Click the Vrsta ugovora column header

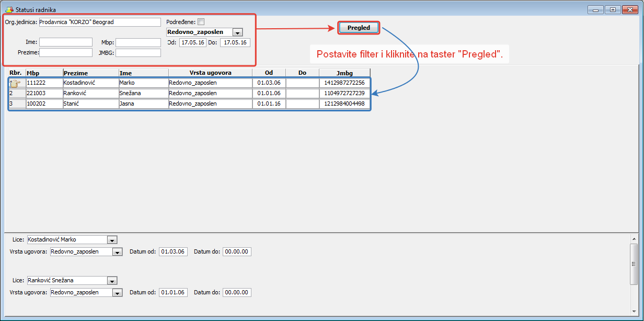[x=210, y=73]
